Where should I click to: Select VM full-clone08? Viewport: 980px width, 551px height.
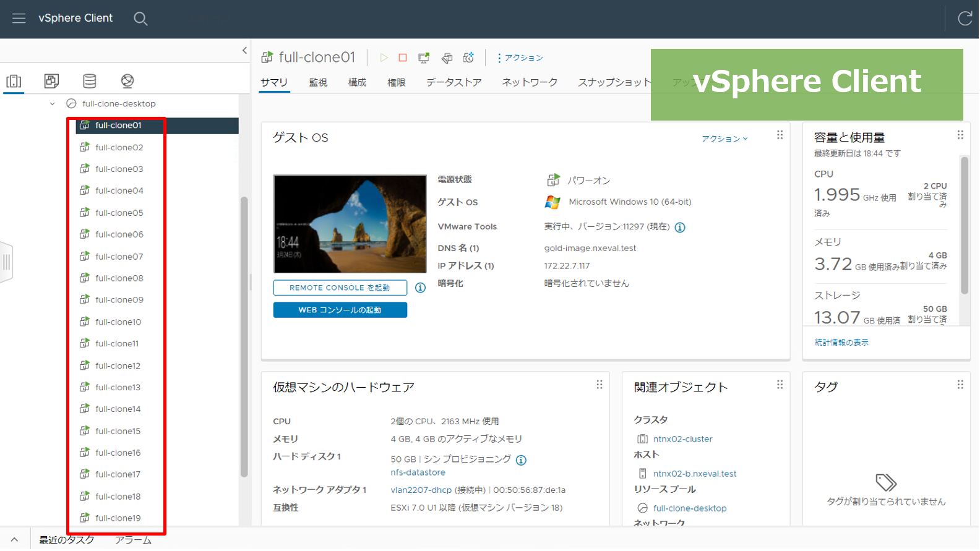click(x=119, y=279)
